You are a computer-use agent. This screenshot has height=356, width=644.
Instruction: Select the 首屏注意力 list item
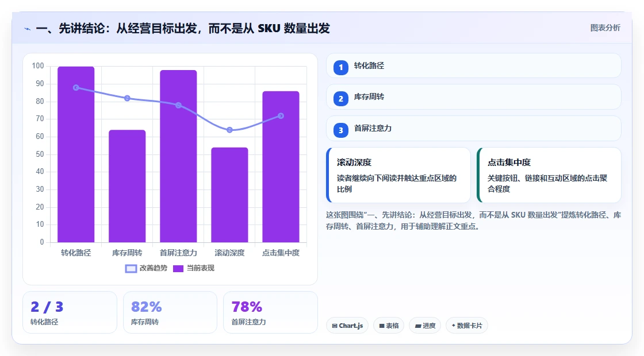[474, 129]
